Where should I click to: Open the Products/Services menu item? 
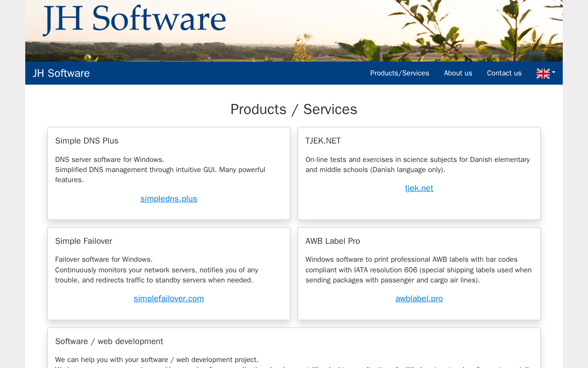pos(400,73)
